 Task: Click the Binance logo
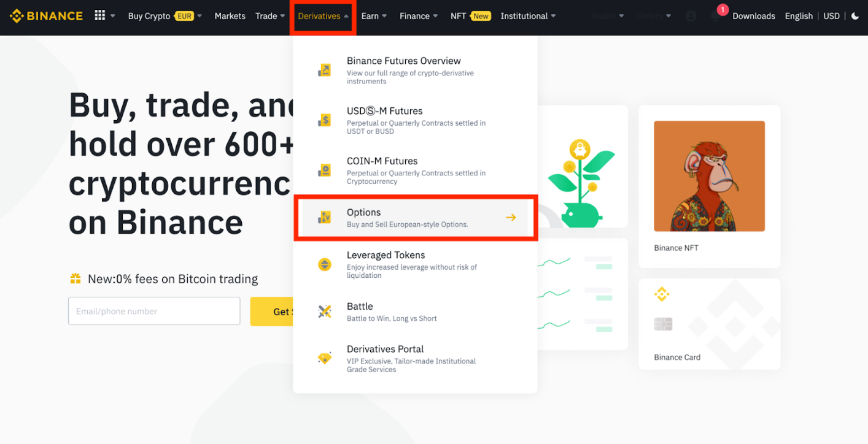pos(46,16)
